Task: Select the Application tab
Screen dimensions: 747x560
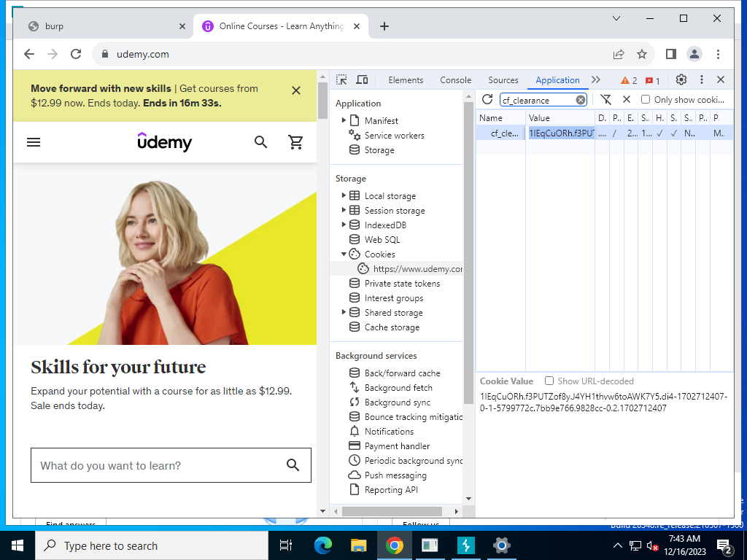Action: pyautogui.click(x=557, y=80)
